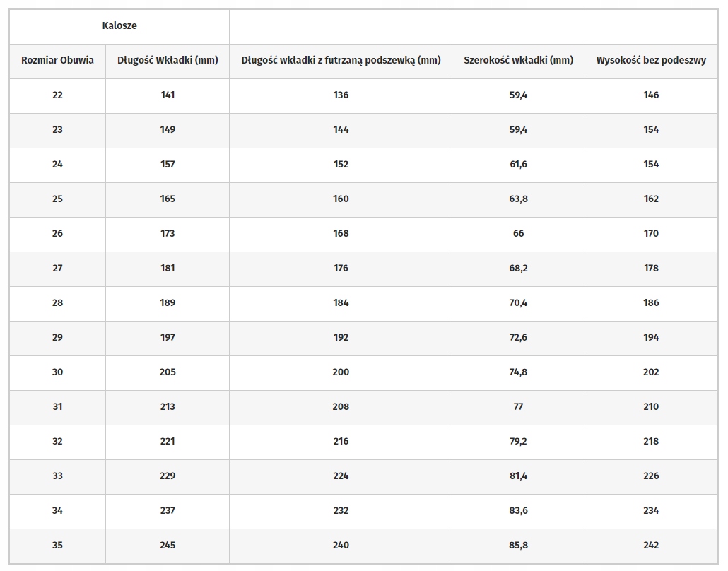Select the futrzaną podszewką column header
Viewport: 728px width, 571px height.
[x=341, y=61]
